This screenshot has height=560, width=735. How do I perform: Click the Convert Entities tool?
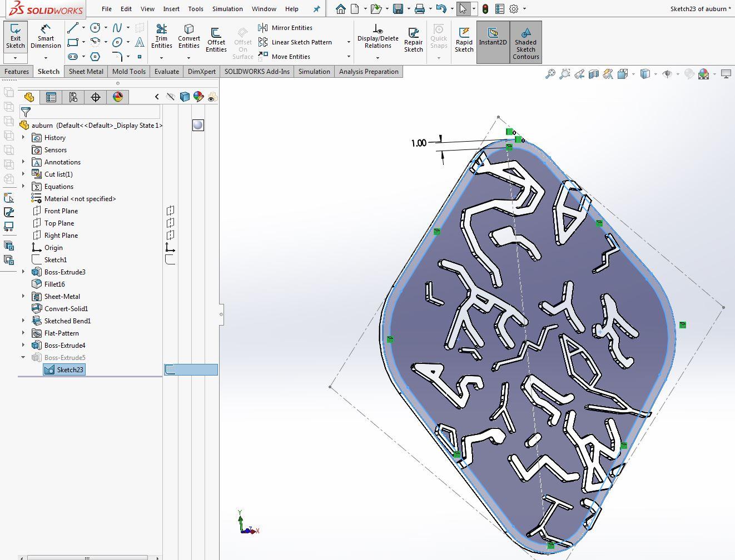189,37
